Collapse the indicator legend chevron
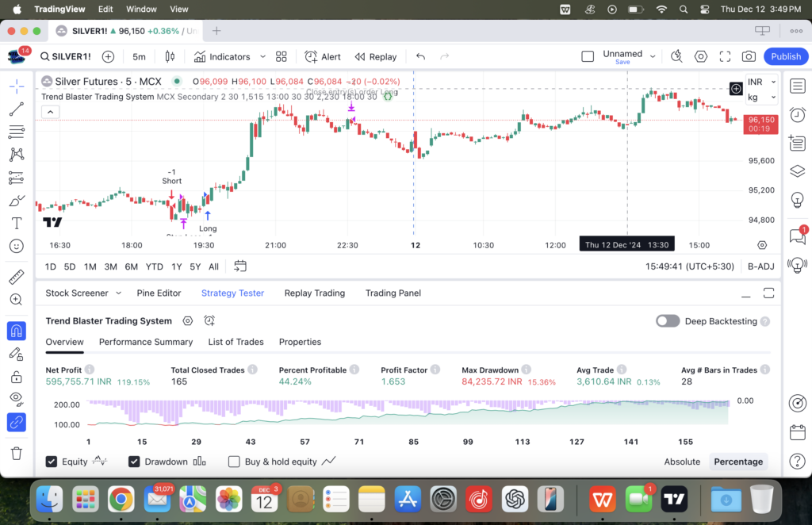812x525 pixels. pyautogui.click(x=50, y=112)
